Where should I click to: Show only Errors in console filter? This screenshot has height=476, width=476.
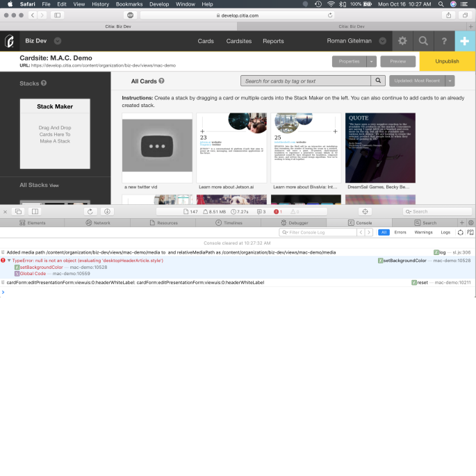point(400,232)
